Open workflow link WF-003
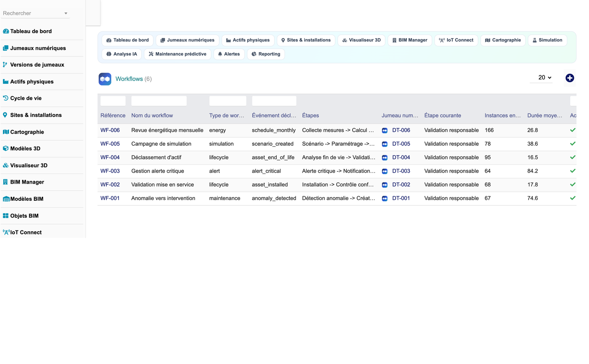 [110, 171]
